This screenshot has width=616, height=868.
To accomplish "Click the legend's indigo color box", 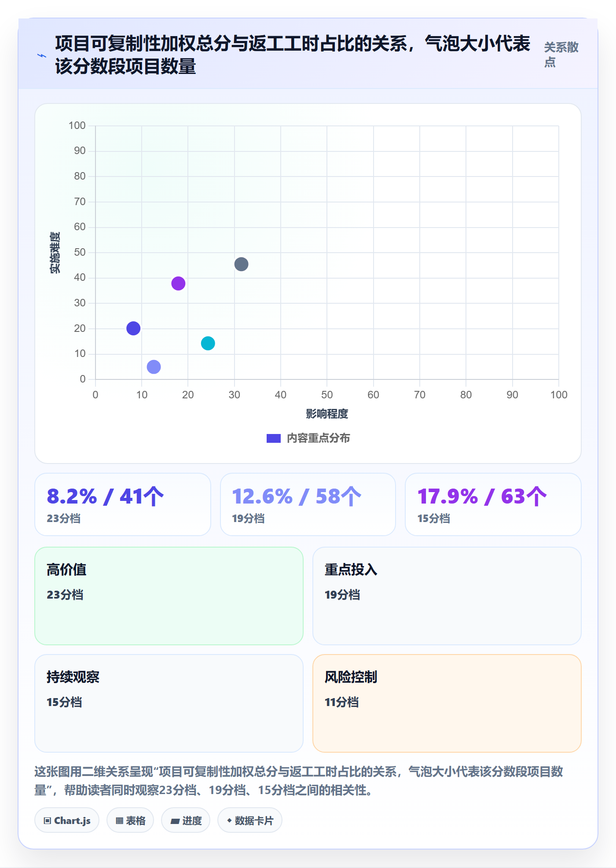I will coord(274,438).
